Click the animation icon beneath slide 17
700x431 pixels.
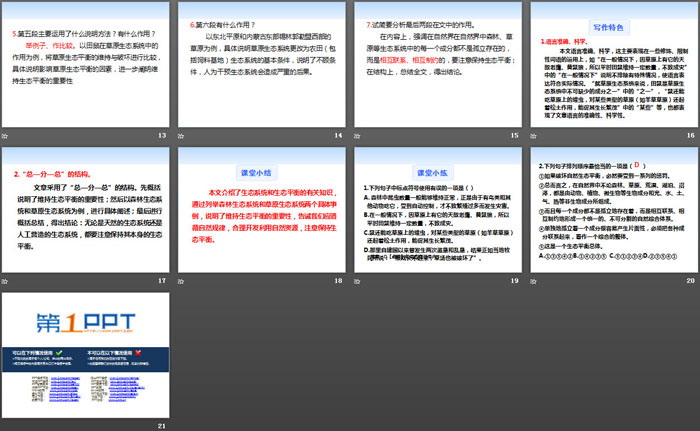(x=7, y=282)
